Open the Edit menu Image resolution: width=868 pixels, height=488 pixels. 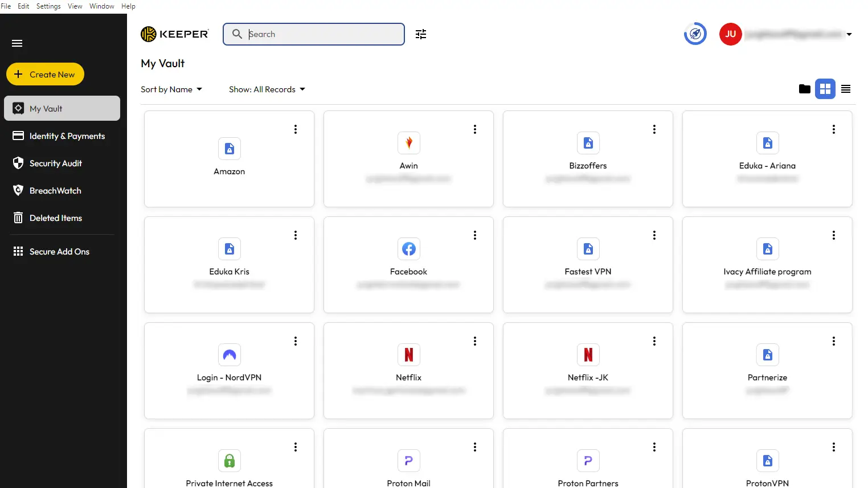(x=23, y=6)
